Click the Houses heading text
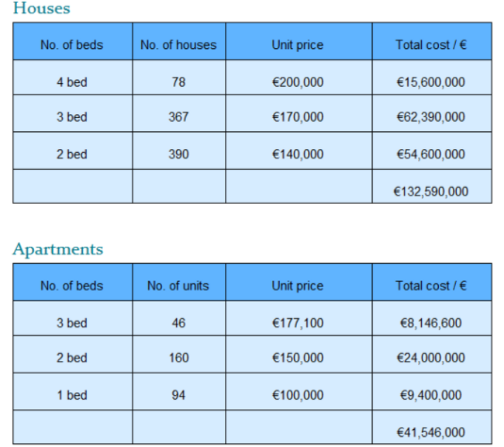 pyautogui.click(x=41, y=8)
